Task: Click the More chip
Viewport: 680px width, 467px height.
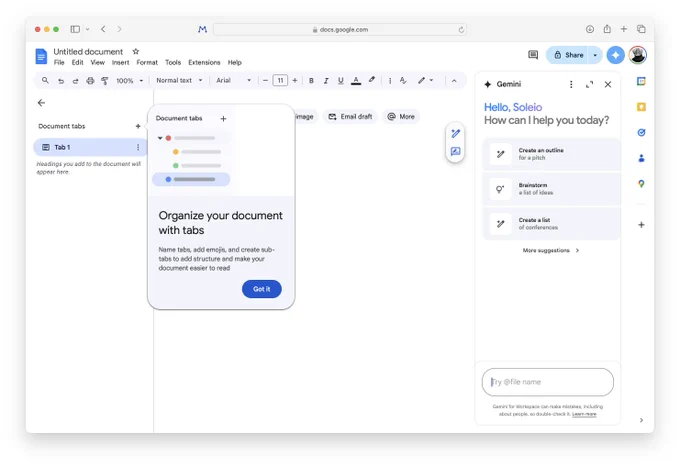Action: click(x=401, y=117)
